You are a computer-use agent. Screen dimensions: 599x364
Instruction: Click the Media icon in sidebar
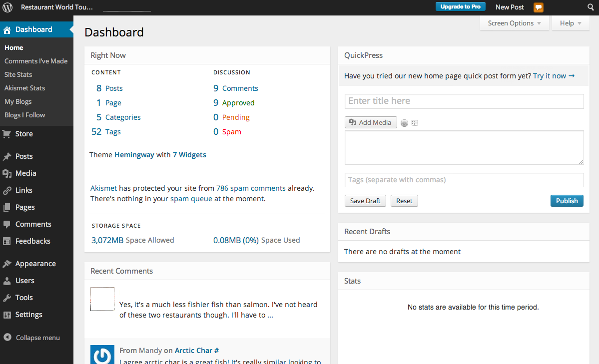pos(7,173)
